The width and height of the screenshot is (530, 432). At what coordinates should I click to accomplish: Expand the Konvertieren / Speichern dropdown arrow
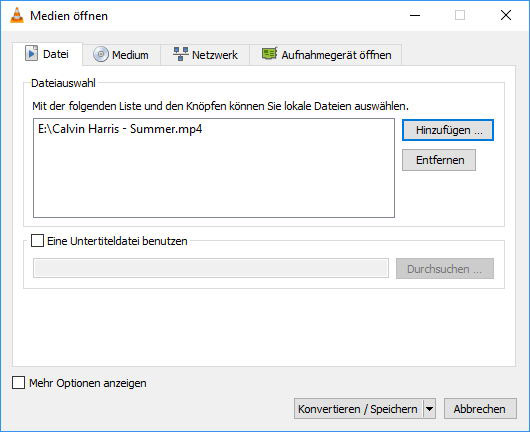pyautogui.click(x=429, y=409)
